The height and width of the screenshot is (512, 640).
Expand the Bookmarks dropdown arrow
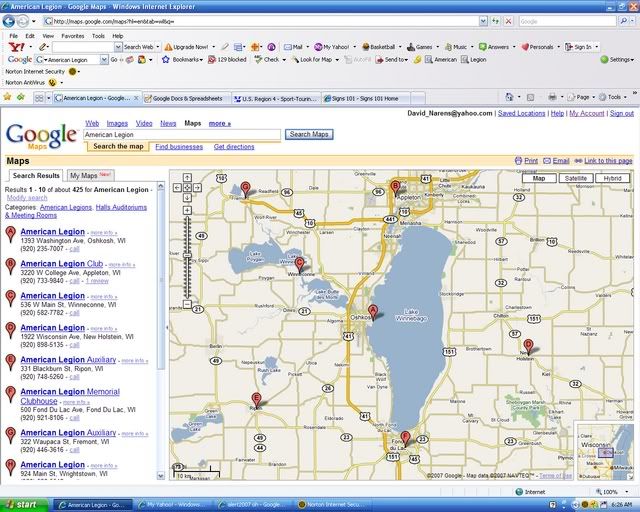[x=201, y=60]
